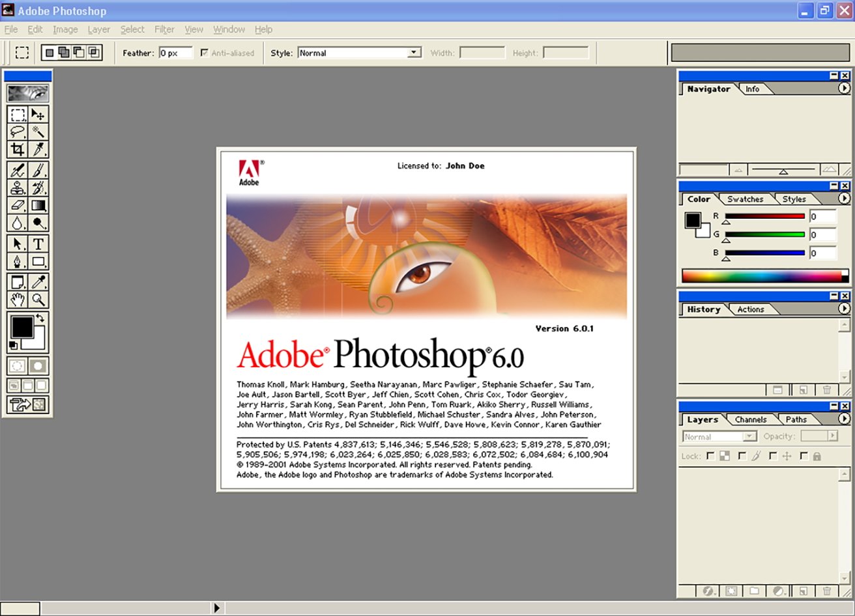The height and width of the screenshot is (616, 855).
Task: Switch to full screen mode
Action: [x=41, y=384]
